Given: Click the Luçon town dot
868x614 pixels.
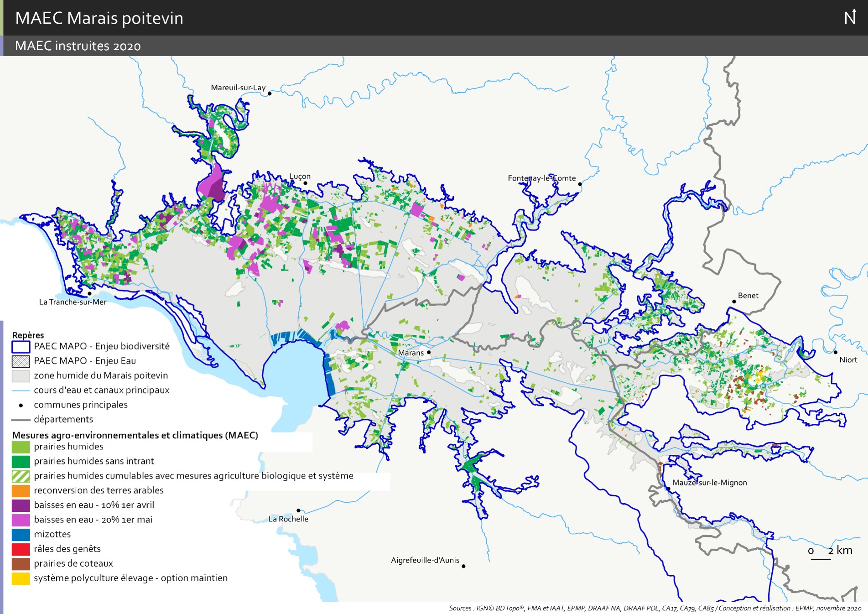Looking at the screenshot, I should (305, 183).
